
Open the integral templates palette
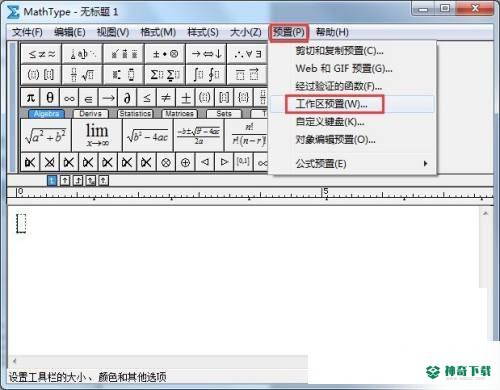point(206,74)
